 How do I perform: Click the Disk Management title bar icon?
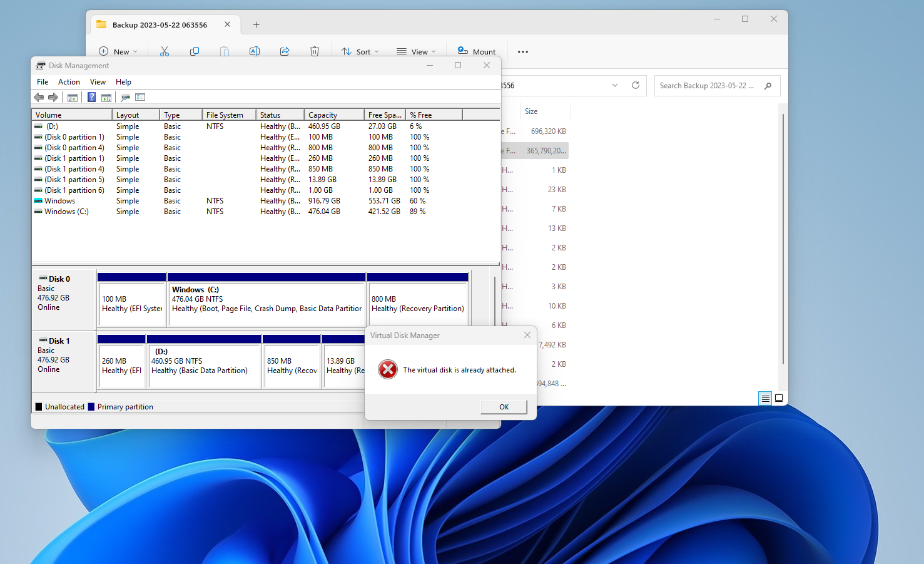point(41,65)
